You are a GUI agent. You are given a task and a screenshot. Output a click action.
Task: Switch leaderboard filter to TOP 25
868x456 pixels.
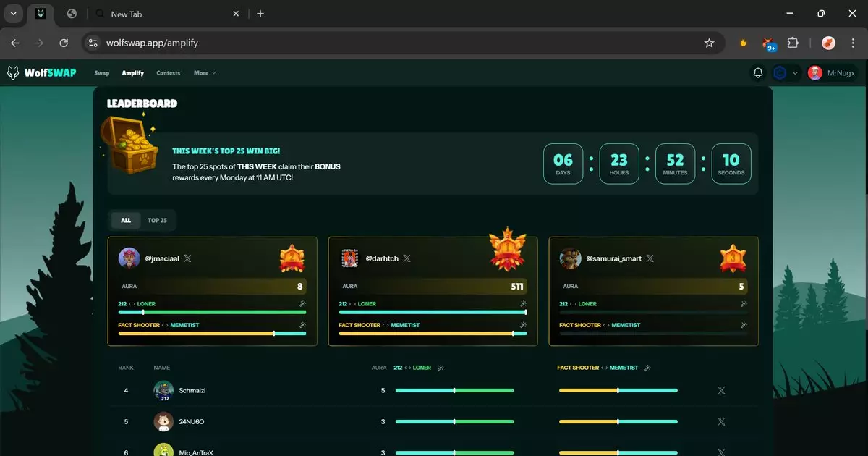(x=157, y=221)
